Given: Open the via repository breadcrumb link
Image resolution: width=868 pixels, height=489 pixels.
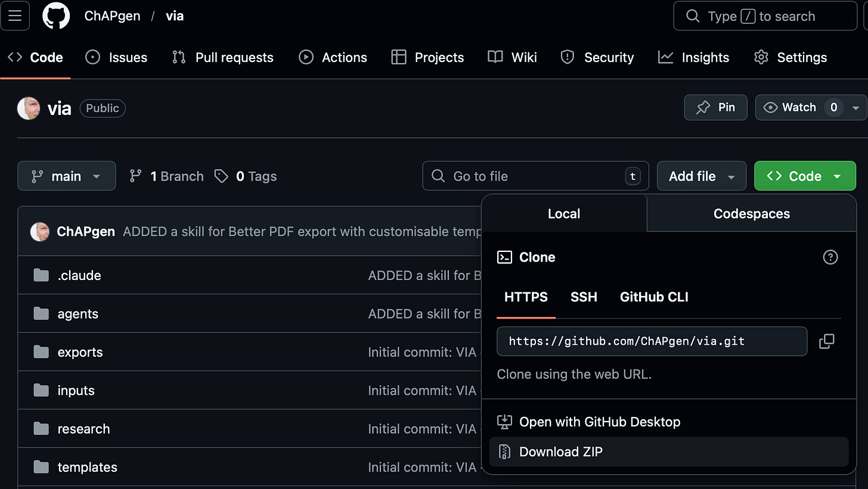Looking at the screenshot, I should point(175,16).
